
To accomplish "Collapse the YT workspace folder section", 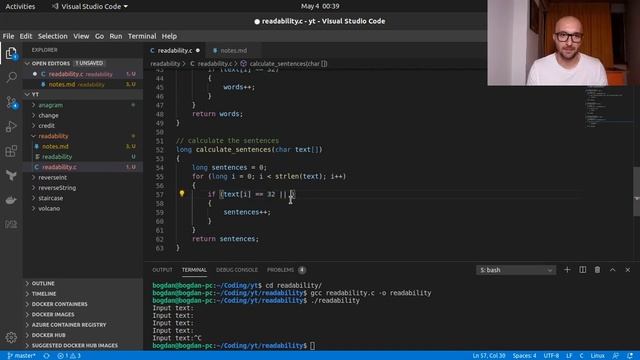I will (83, 94).
